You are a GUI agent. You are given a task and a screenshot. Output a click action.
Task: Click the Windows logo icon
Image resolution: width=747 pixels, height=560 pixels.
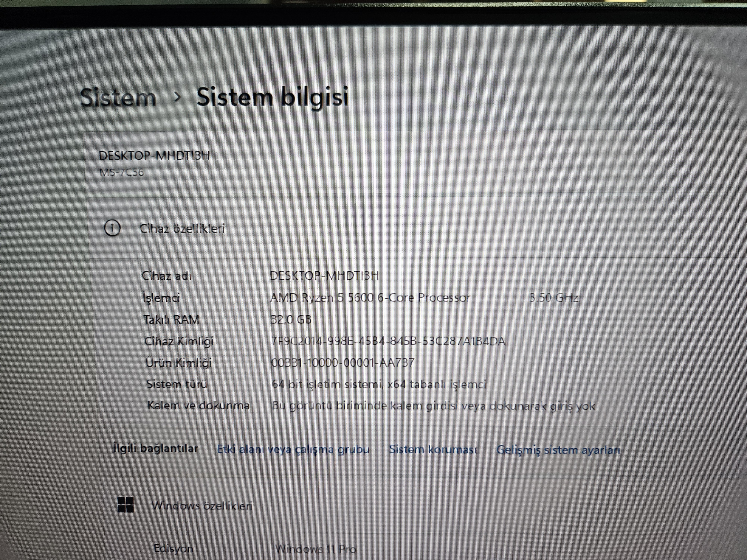pos(126,505)
